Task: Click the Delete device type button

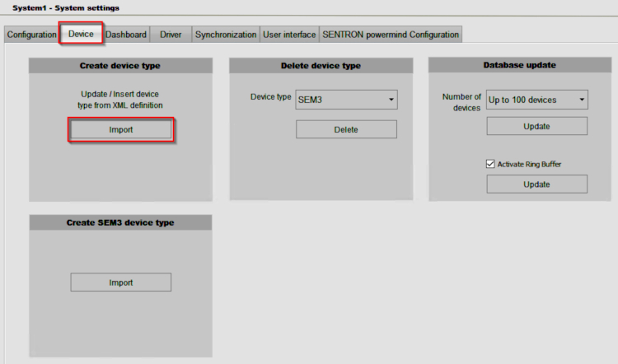Action: coord(346,129)
